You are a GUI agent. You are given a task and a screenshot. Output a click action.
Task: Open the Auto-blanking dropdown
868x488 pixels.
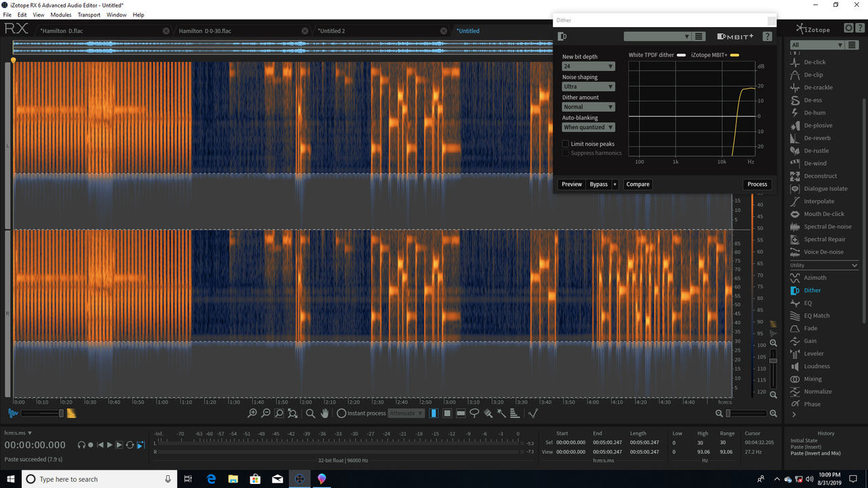click(x=589, y=127)
